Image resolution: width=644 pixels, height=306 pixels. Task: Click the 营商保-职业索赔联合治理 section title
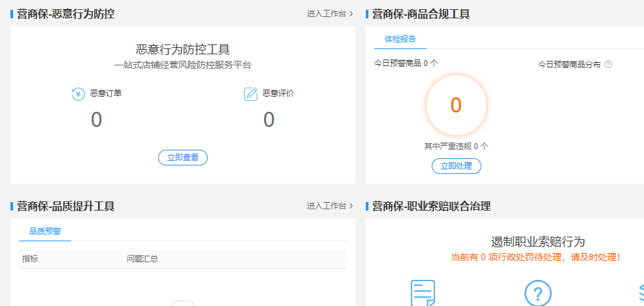(431, 206)
